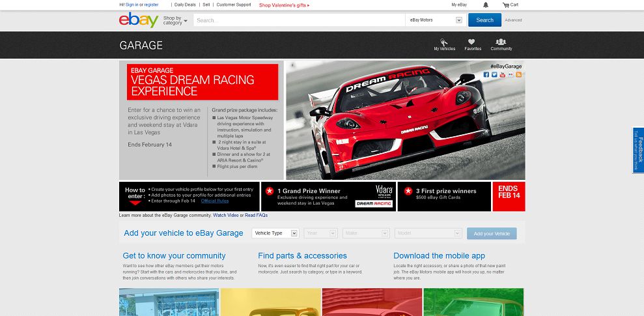Click the 1 Grand Prize Winner panel
644x316 pixels.
coord(329,196)
